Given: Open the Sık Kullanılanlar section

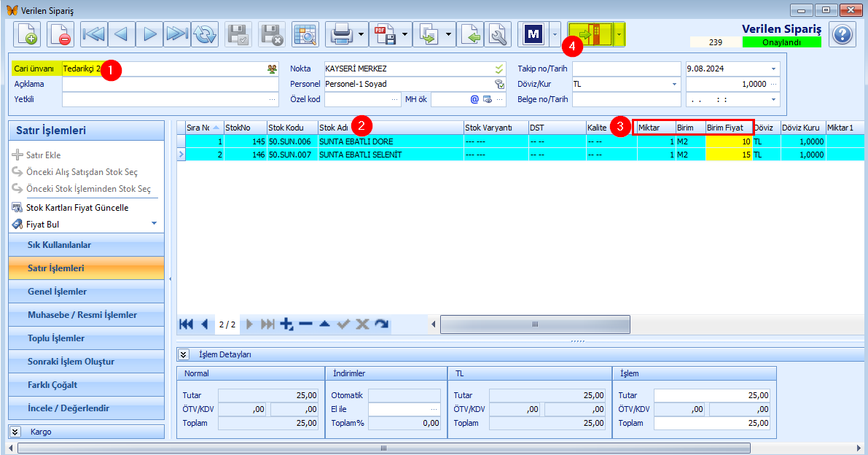Looking at the screenshot, I should click(x=87, y=245).
